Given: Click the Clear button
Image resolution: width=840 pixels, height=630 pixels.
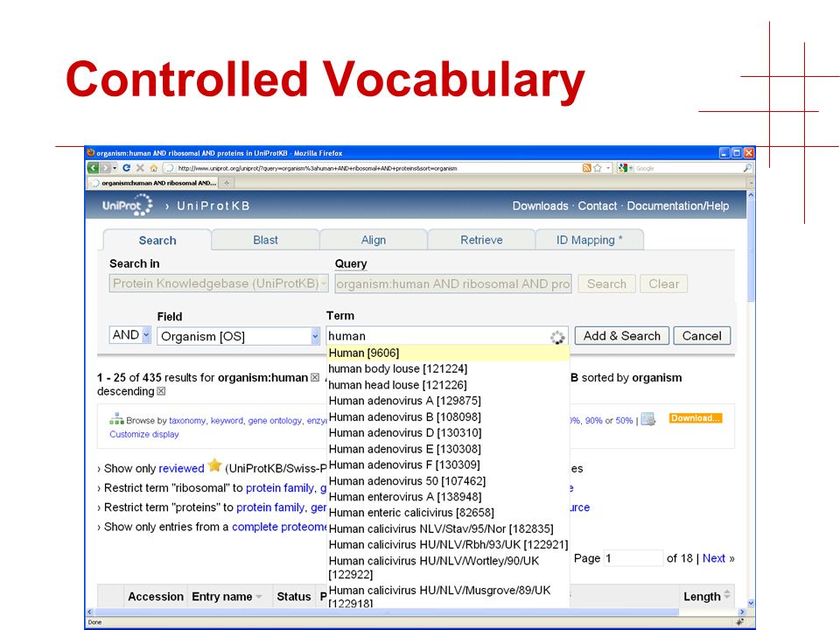Looking at the screenshot, I should 664,283.
